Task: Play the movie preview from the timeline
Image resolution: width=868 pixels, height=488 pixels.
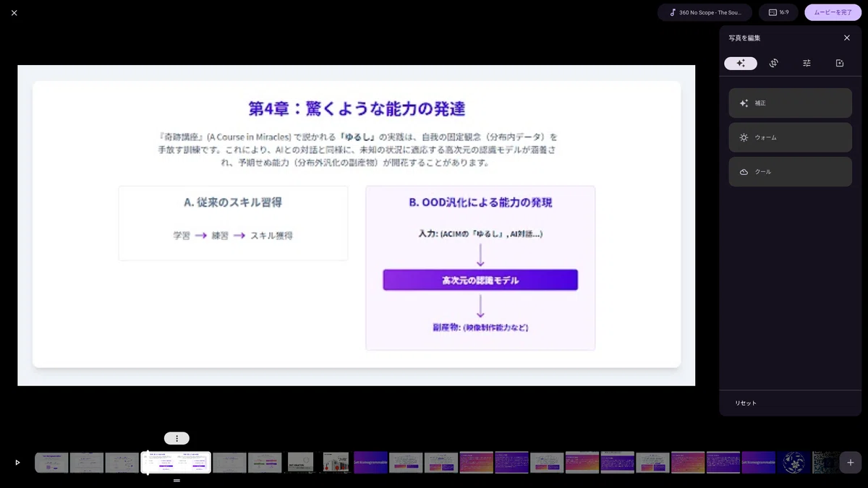Action: pos(18,463)
